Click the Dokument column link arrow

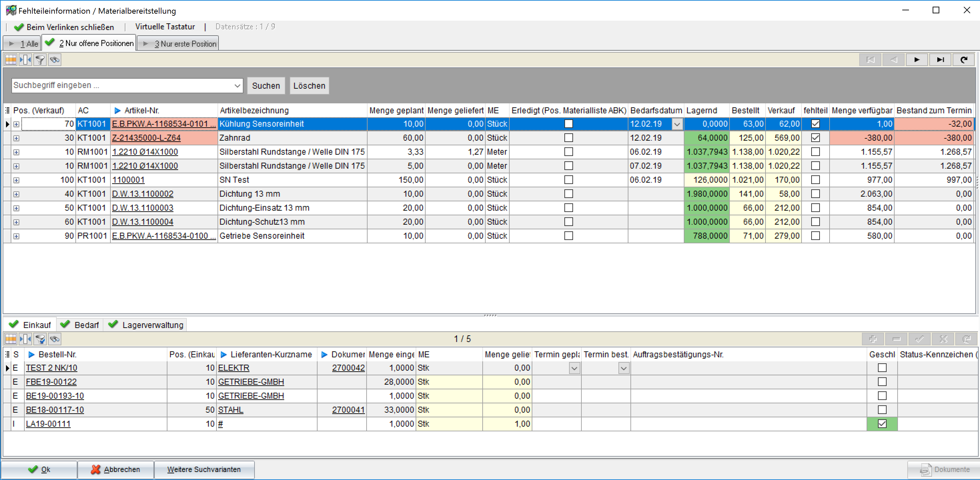click(324, 355)
